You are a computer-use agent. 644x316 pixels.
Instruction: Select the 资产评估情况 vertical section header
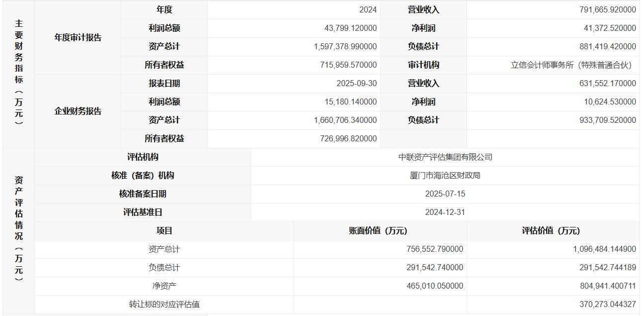[18, 231]
